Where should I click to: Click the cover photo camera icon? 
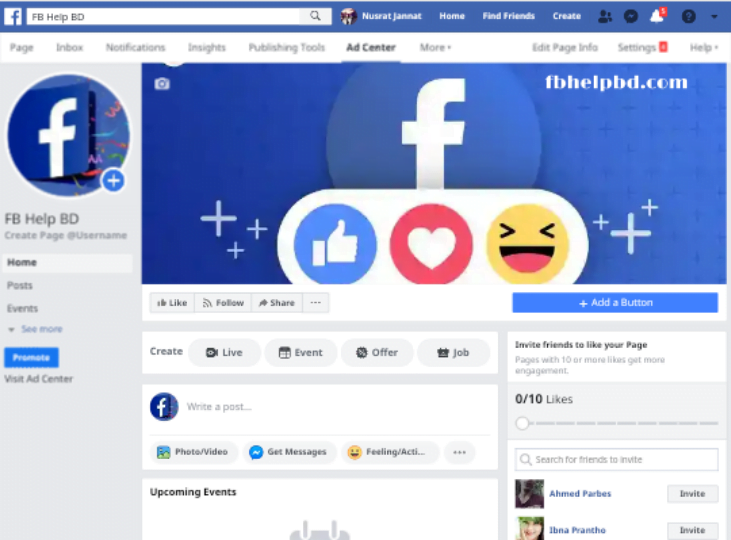pyautogui.click(x=162, y=84)
